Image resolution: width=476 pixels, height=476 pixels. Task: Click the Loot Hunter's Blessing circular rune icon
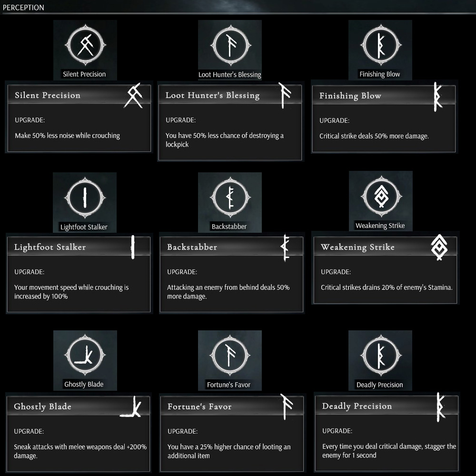coord(229,45)
